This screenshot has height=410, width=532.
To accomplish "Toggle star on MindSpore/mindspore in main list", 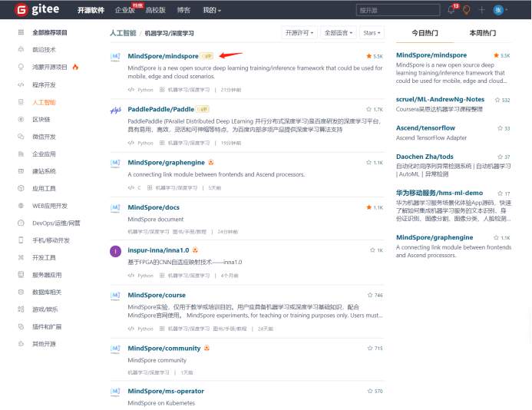I will tap(368, 56).
